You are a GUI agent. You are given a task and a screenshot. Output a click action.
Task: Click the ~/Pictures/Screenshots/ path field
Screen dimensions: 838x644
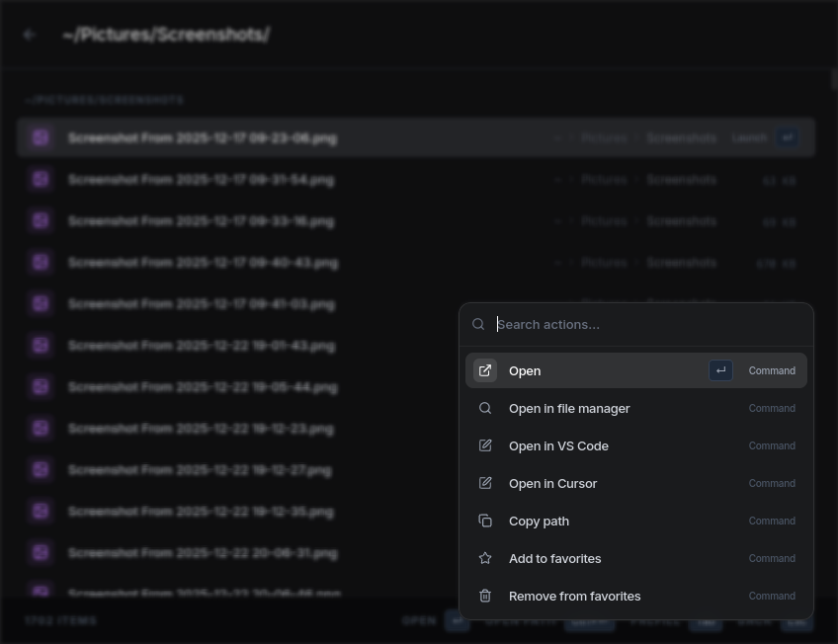pos(166,35)
